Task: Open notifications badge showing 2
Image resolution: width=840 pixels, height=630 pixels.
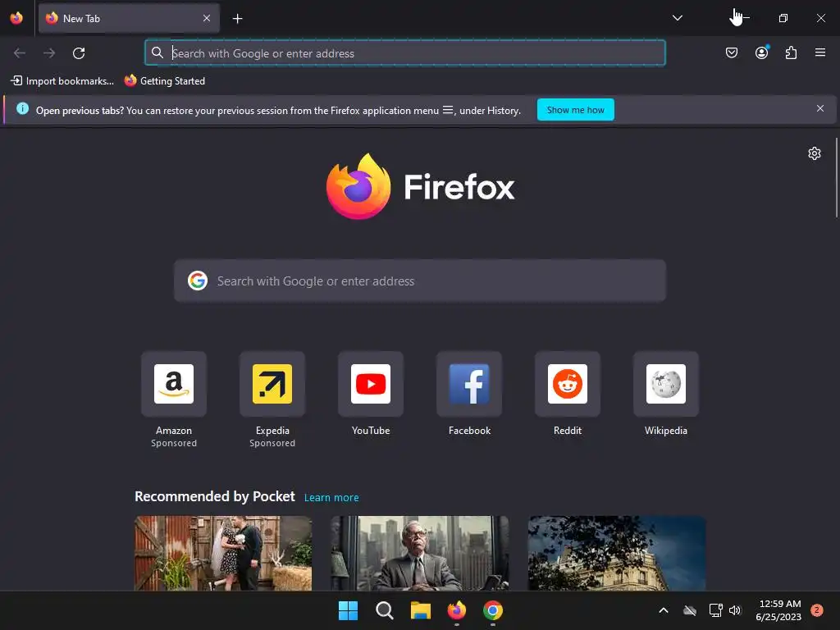Action: (816, 610)
